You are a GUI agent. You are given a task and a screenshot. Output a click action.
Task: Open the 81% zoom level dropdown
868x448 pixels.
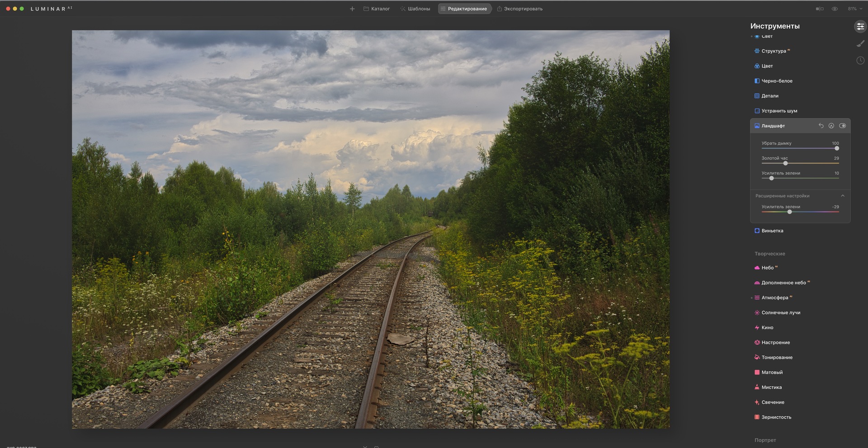pos(854,9)
